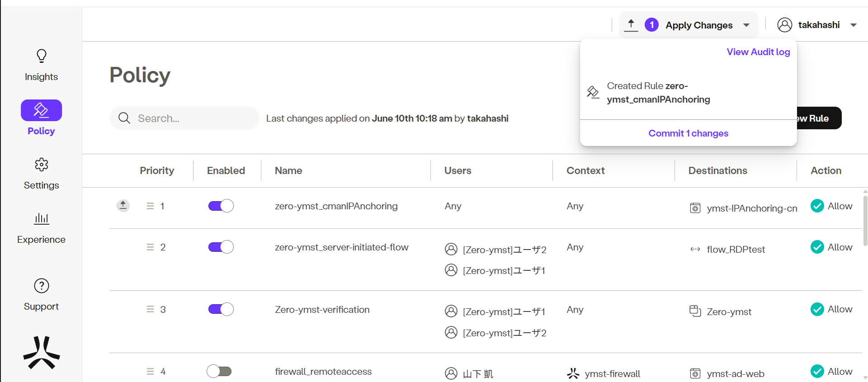Open Settings gear icon in sidebar
The height and width of the screenshot is (382, 868).
tap(41, 165)
